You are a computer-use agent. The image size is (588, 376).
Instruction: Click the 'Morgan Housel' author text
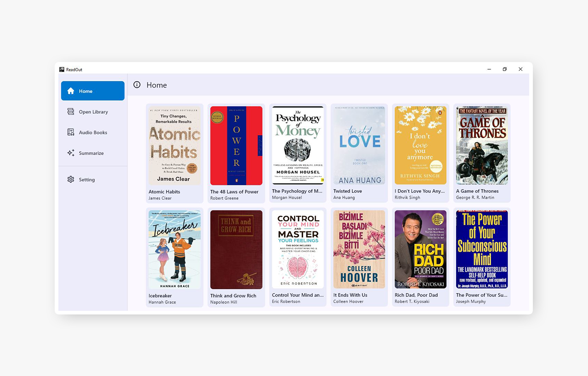[287, 197]
